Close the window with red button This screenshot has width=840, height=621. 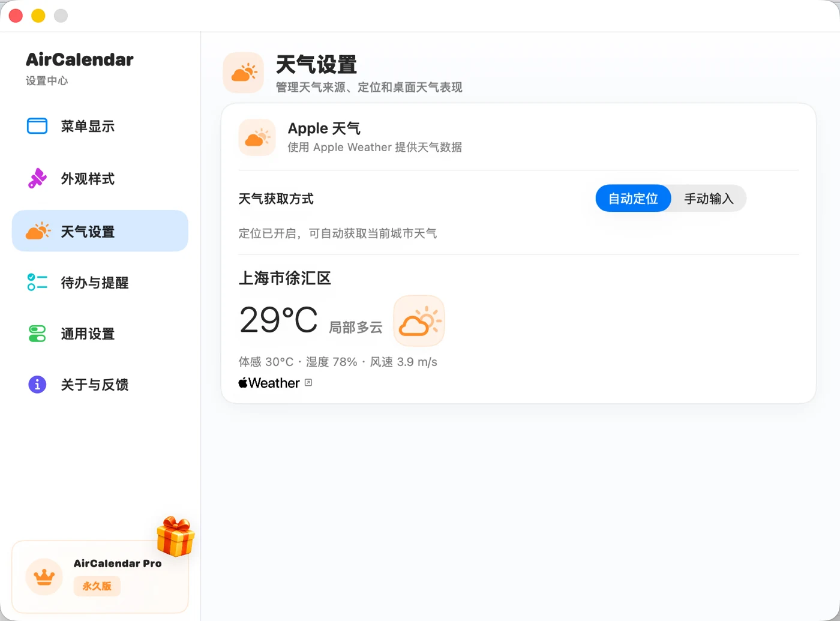16,16
